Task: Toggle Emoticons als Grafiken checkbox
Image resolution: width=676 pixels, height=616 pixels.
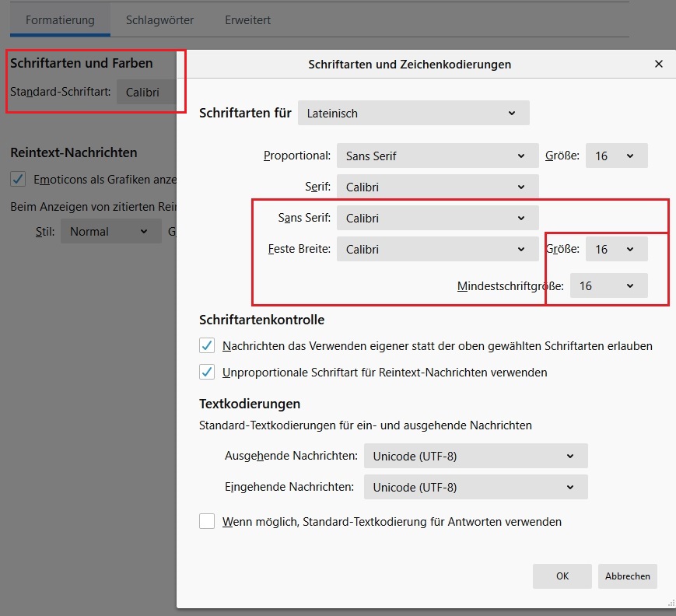Action: click(x=18, y=179)
